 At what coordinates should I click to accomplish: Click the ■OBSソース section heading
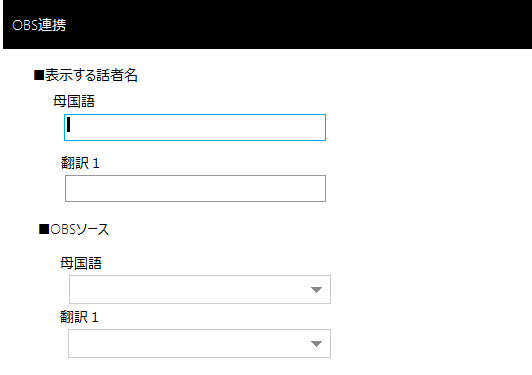[74, 229]
